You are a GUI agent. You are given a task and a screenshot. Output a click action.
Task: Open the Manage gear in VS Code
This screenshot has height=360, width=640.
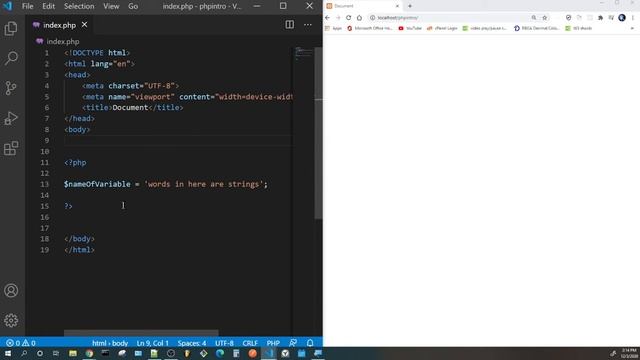pos(11,320)
